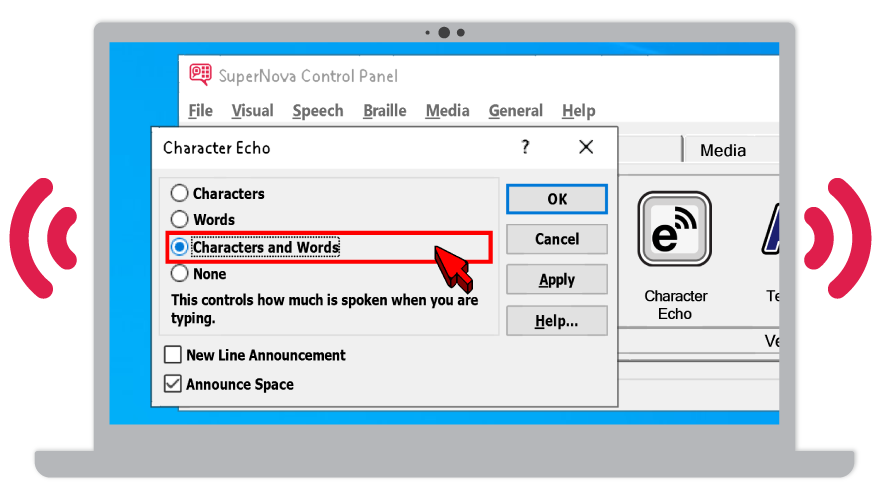Open the Visual menu

(252, 111)
